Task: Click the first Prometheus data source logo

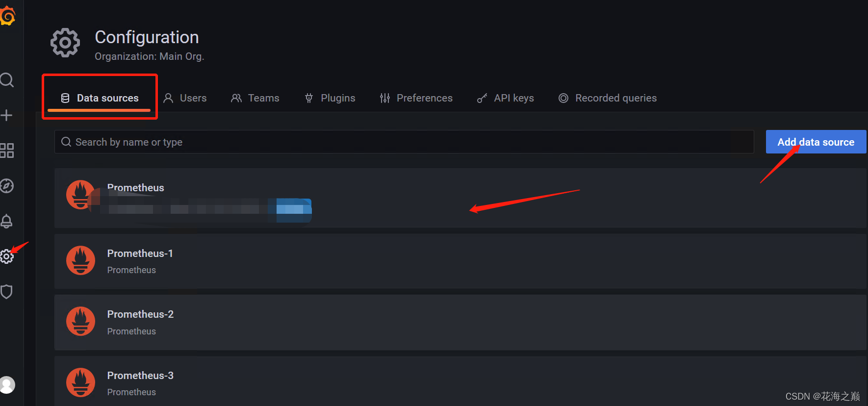Action: point(80,195)
